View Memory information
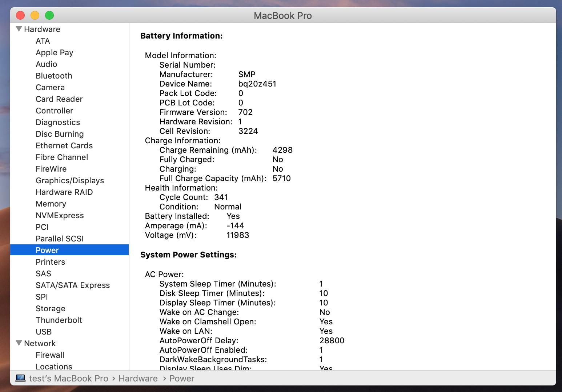The image size is (562, 392). (51, 204)
